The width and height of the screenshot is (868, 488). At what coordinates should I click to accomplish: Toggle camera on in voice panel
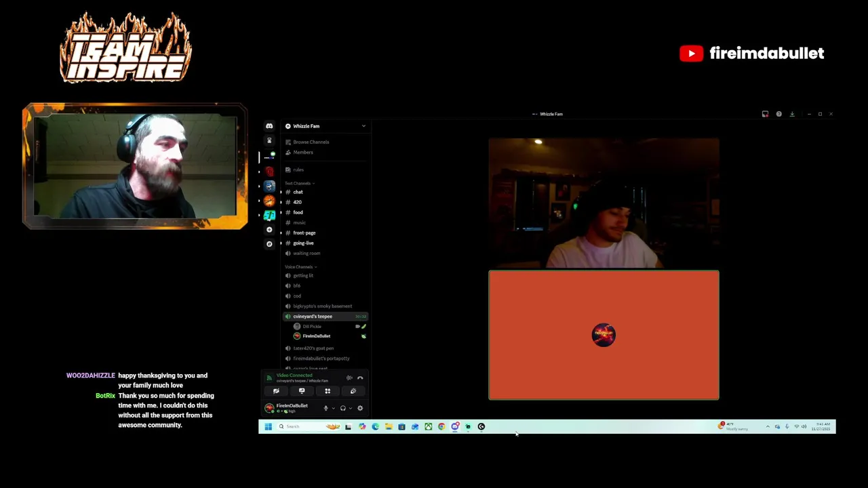tap(276, 391)
